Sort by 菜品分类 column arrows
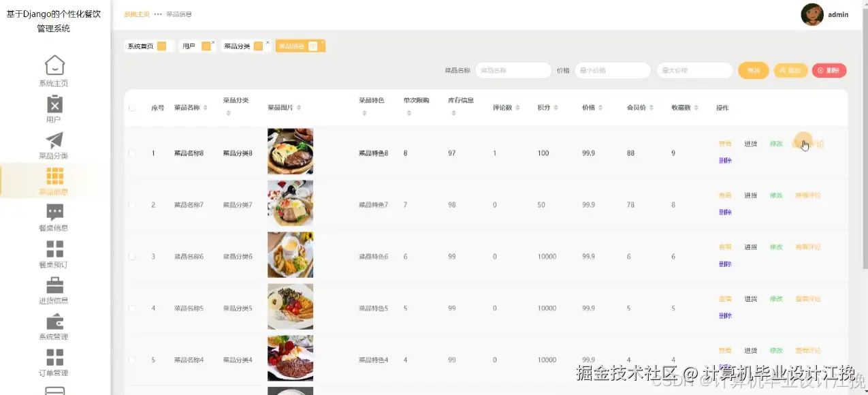Image resolution: width=868 pixels, height=395 pixels. [x=228, y=112]
